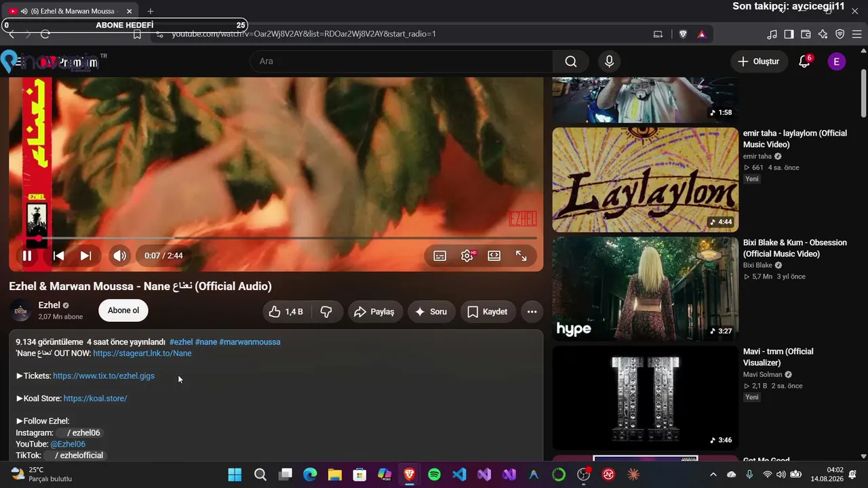Skip to the next video
868x488 pixels.
(85, 256)
